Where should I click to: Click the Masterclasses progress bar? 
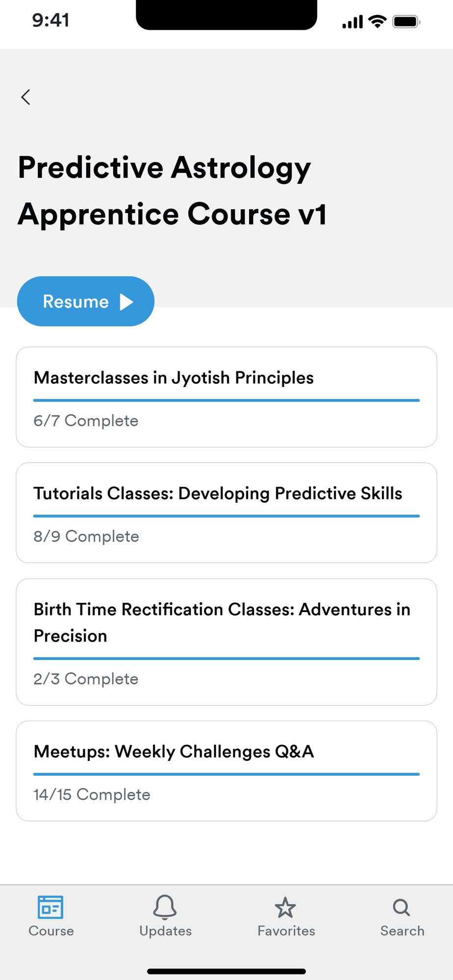click(x=226, y=400)
